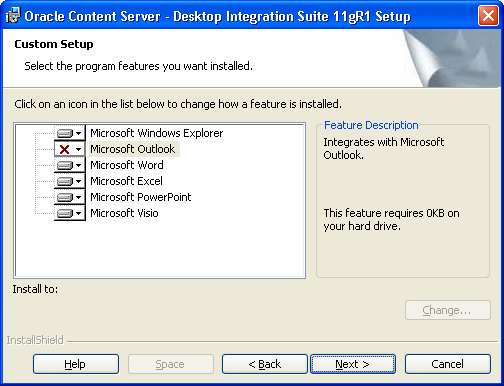The height and width of the screenshot is (386, 504).
Task: Open the dropdown arrow for Microsoft Outlook
Action: 79,149
